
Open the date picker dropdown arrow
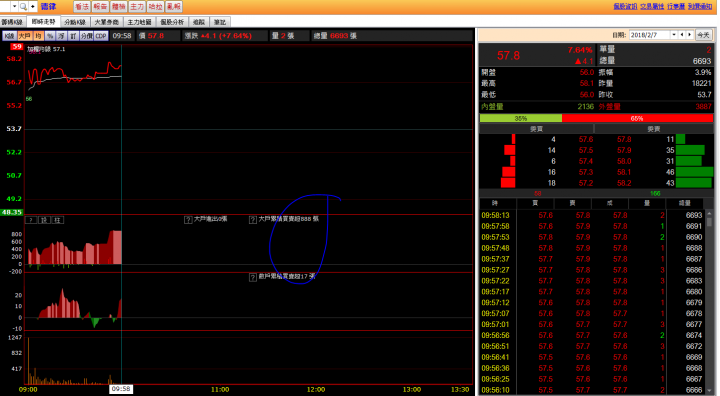point(674,35)
